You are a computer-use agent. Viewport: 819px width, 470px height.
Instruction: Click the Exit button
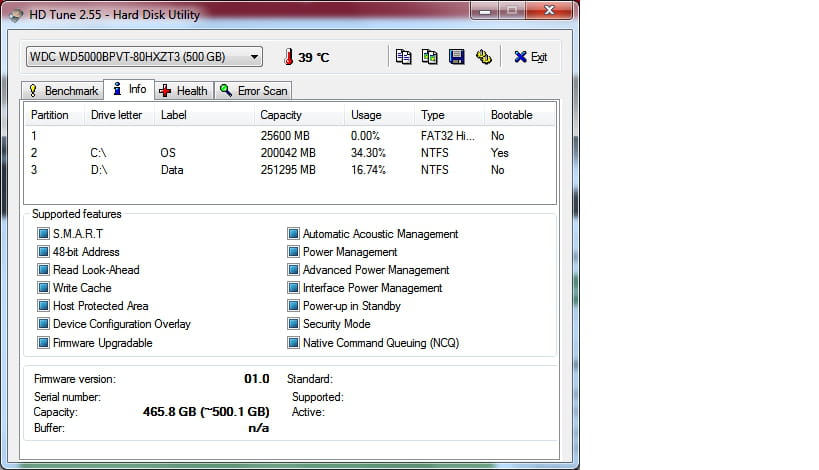coord(531,57)
